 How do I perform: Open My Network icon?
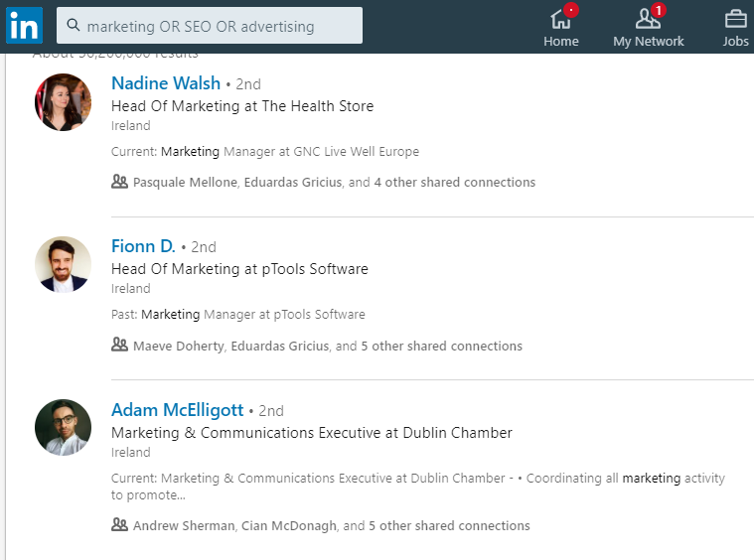tap(648, 20)
